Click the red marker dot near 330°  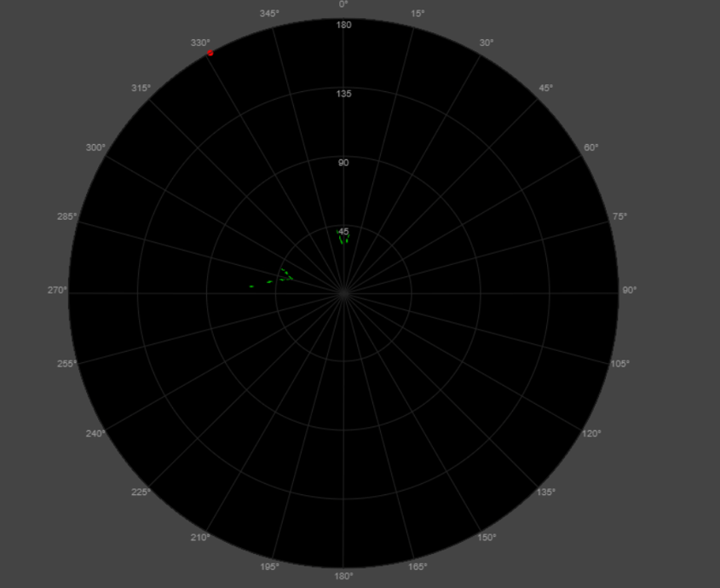pos(210,54)
